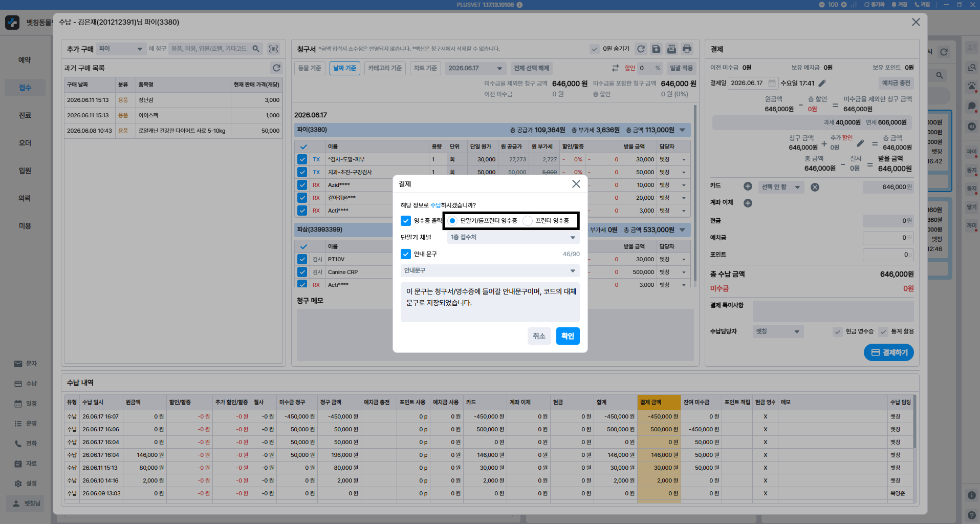This screenshot has width=980, height=524.
Task: Open 전화 in the left sidebar
Action: [25, 444]
